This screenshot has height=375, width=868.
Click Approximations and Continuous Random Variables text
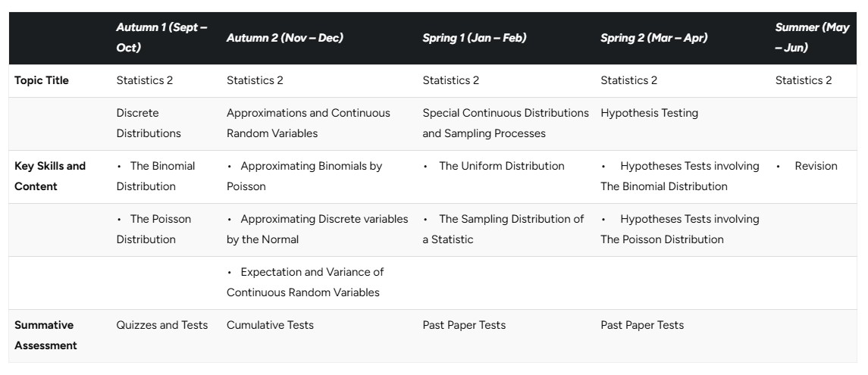point(309,123)
